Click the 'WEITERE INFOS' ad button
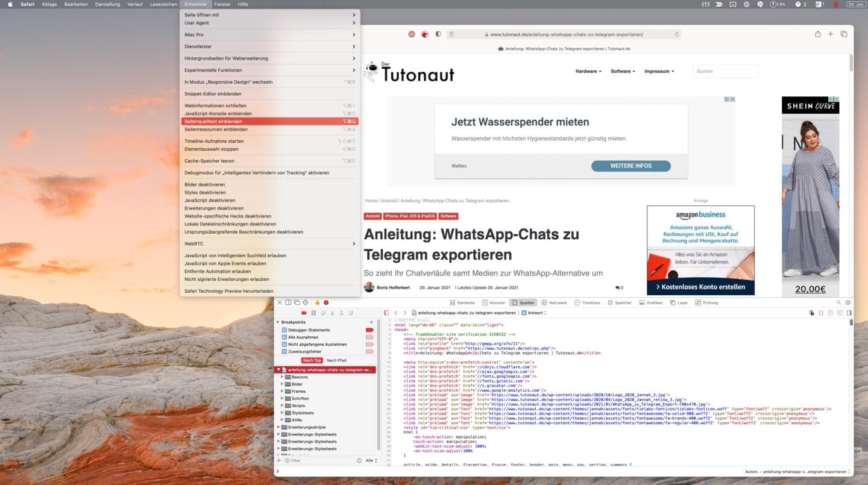 tap(631, 166)
